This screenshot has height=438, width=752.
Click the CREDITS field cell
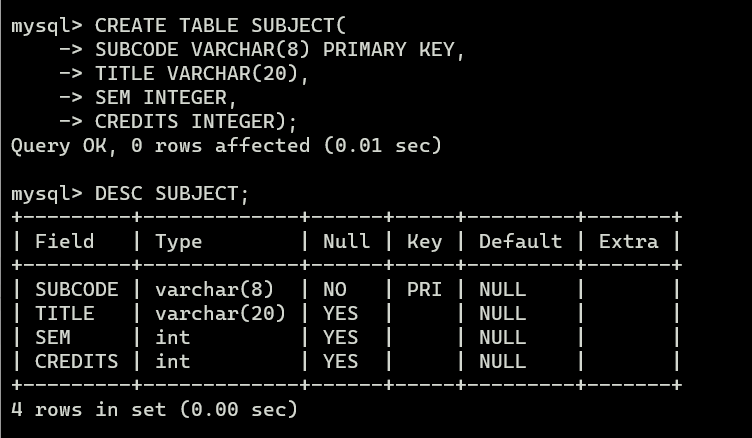click(77, 361)
